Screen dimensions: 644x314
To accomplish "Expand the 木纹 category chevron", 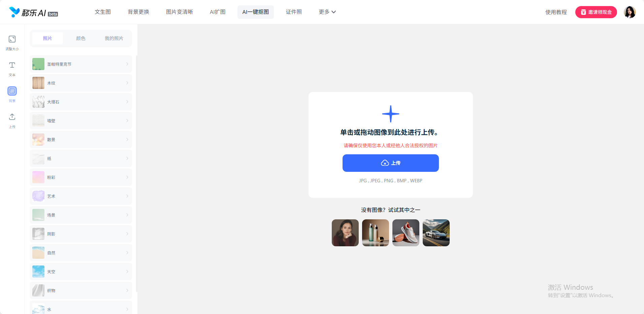I will (x=127, y=83).
